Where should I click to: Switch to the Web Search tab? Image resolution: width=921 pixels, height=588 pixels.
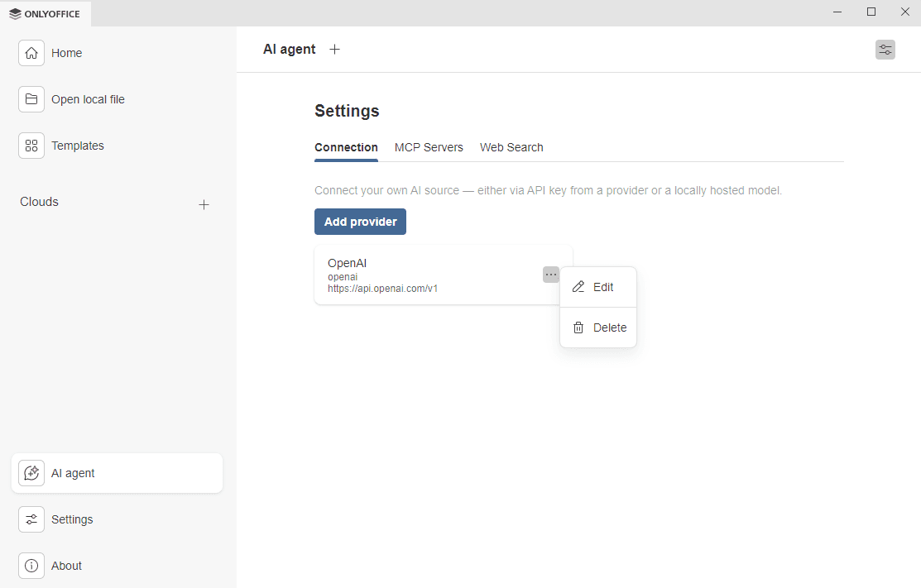coord(511,147)
